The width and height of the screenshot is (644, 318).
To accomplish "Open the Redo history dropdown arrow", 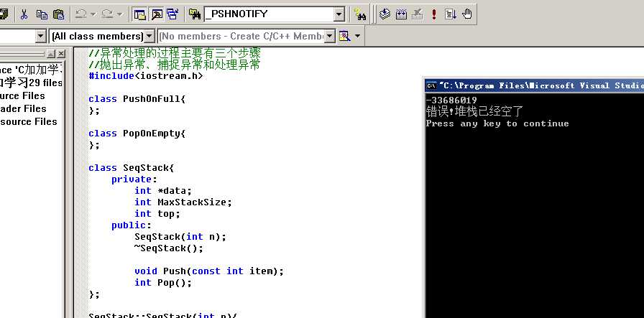I will [119, 14].
